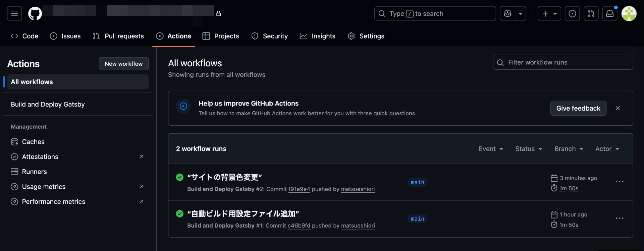The image size is (644, 251).
Task: Click the Attestations verified icon
Action: tap(14, 156)
